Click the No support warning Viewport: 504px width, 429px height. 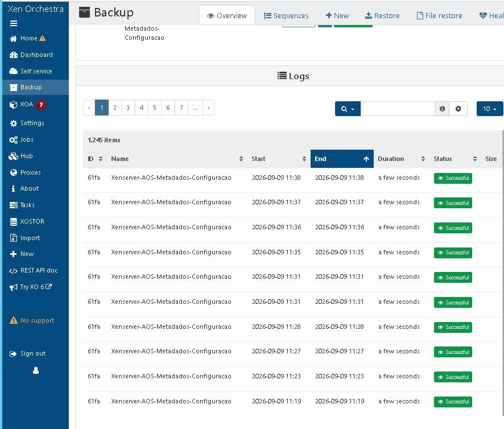pos(32,320)
